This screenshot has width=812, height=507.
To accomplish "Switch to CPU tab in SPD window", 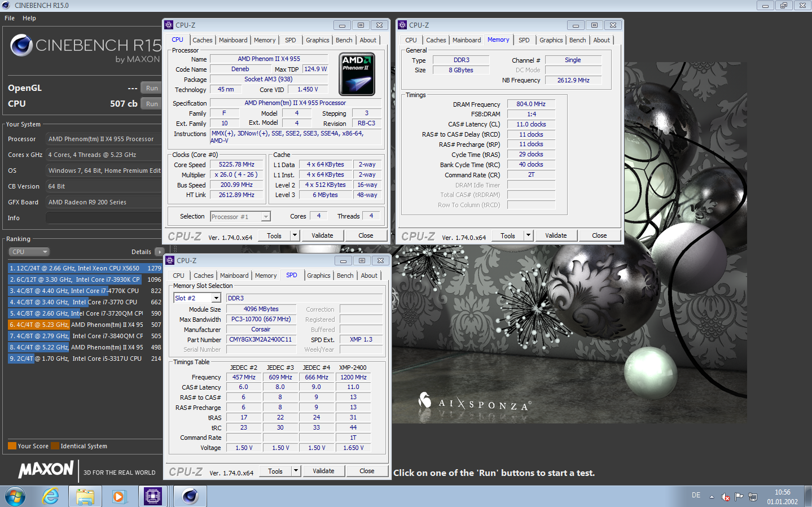I will (179, 276).
